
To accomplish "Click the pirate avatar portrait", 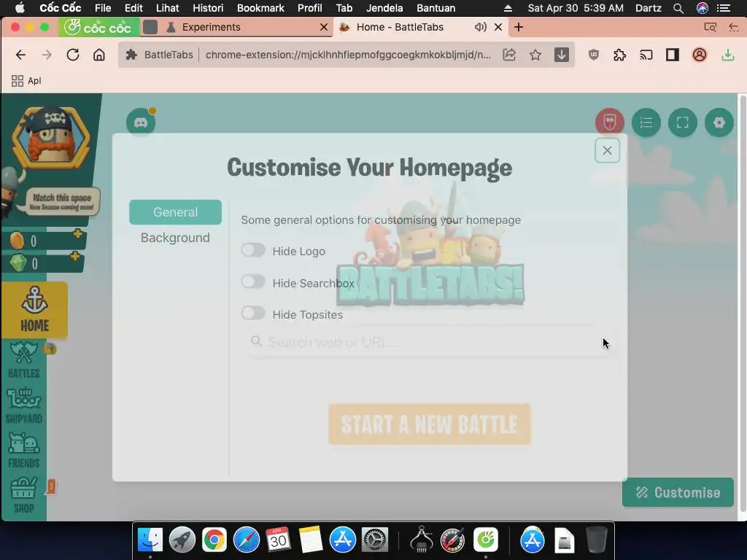I will (x=51, y=138).
